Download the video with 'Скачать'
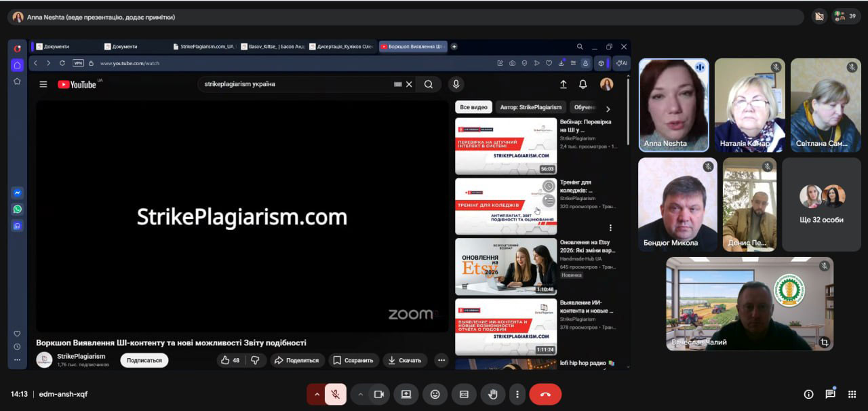 [x=405, y=360]
